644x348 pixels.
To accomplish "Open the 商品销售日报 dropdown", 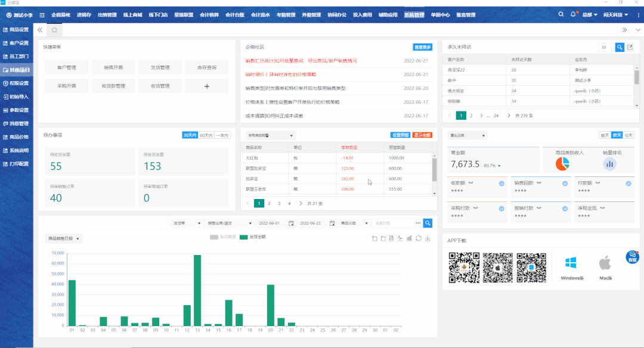I will pos(64,238).
